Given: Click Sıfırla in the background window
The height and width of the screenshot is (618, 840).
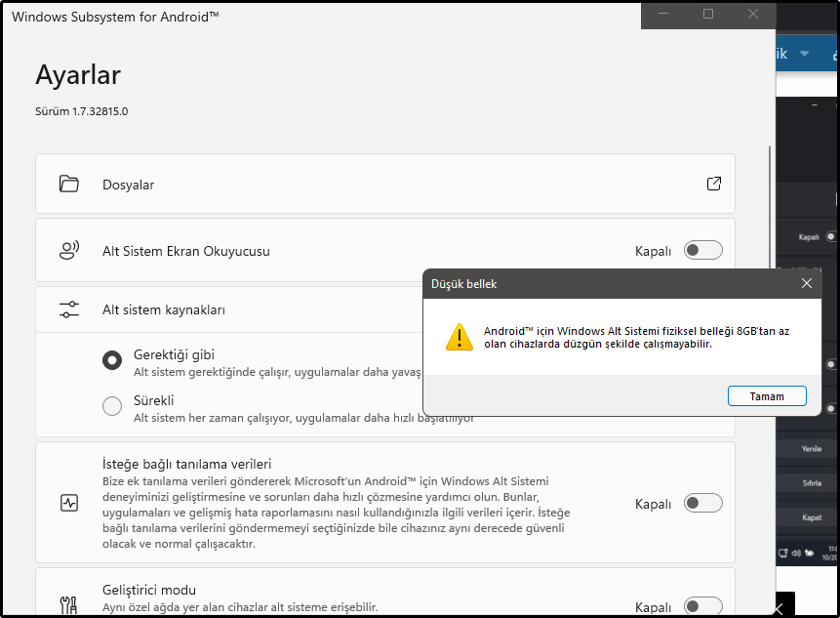Looking at the screenshot, I should (x=812, y=483).
